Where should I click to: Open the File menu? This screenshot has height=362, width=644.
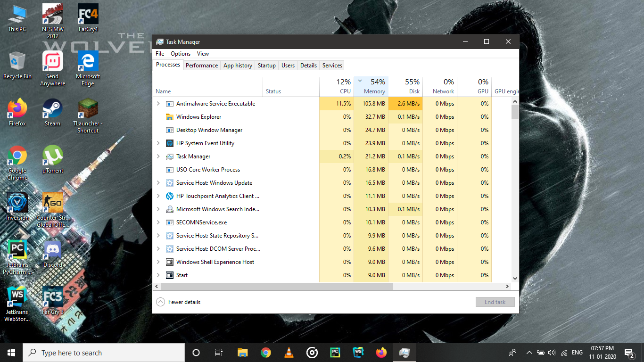coord(160,54)
